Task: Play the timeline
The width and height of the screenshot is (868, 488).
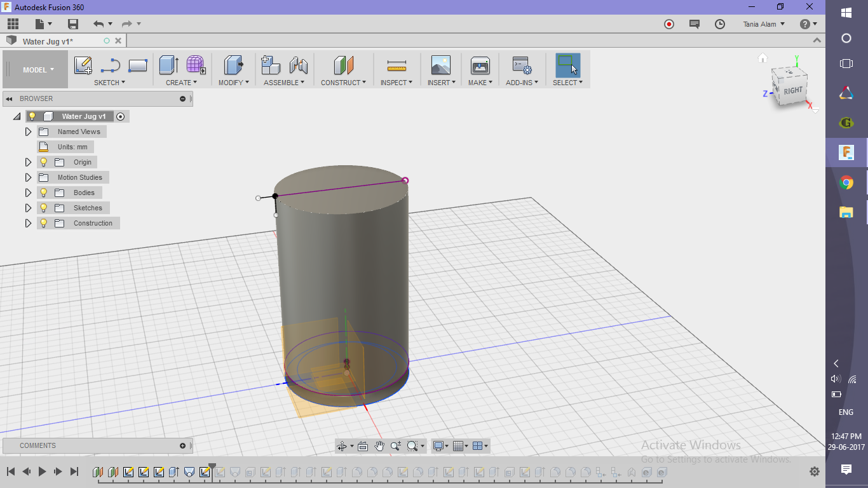Action: (x=43, y=471)
